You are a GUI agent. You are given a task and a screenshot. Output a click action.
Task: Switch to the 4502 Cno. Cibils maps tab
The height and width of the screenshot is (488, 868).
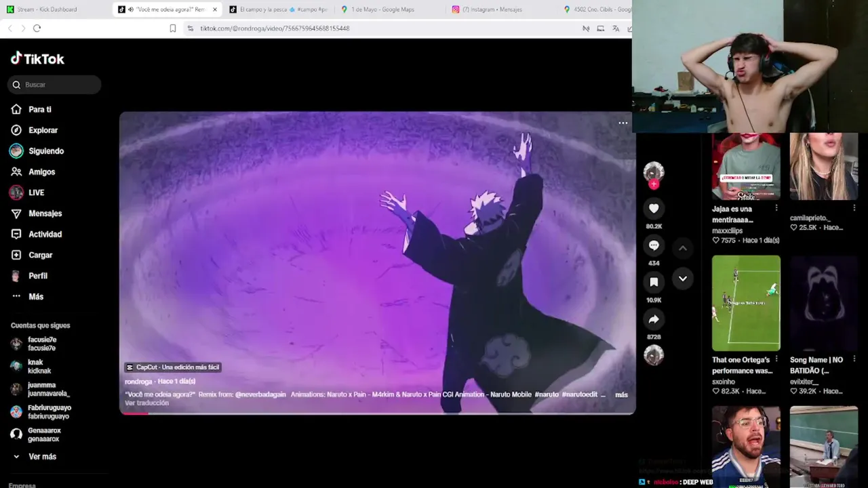[597, 9]
